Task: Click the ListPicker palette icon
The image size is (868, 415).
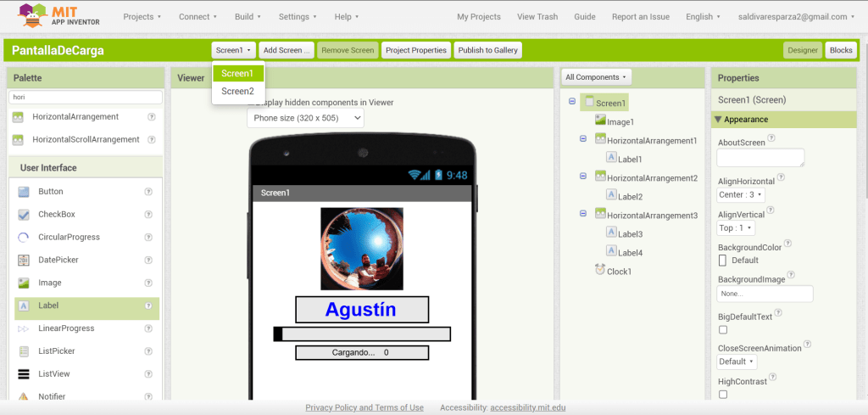Action: click(x=24, y=351)
